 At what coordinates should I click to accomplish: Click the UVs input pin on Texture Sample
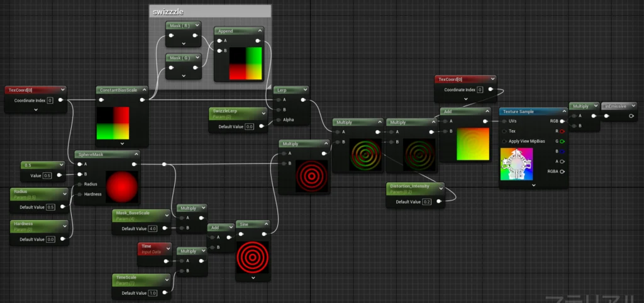tap(504, 121)
